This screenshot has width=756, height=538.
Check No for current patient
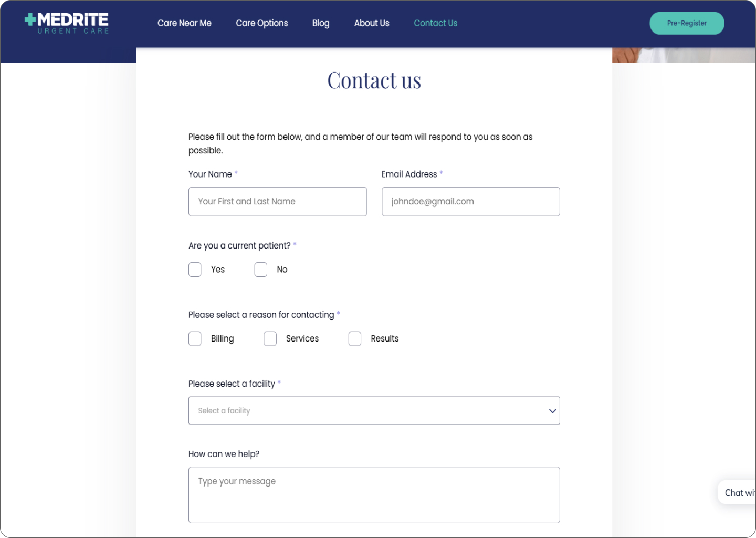tap(261, 270)
